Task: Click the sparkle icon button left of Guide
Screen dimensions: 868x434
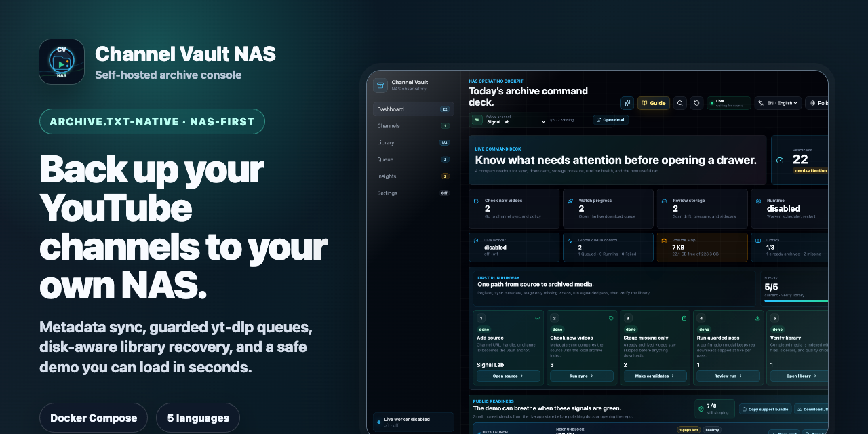Action: click(627, 103)
